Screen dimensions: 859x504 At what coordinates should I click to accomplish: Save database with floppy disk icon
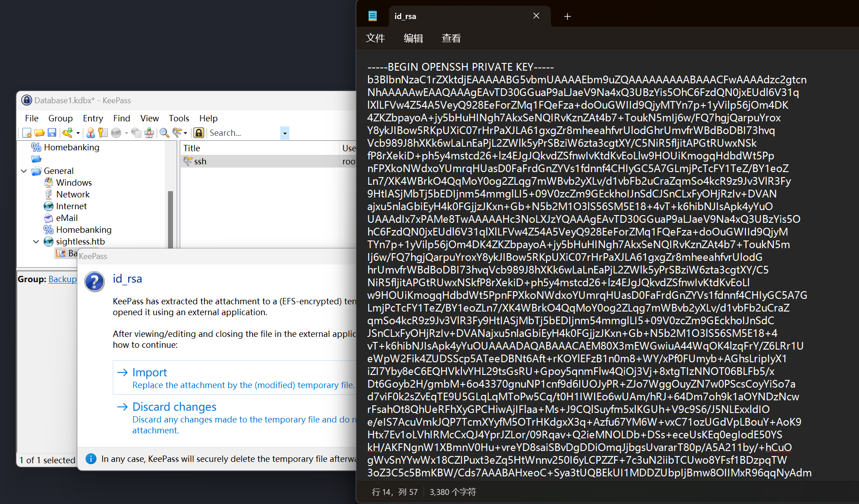pos(52,133)
